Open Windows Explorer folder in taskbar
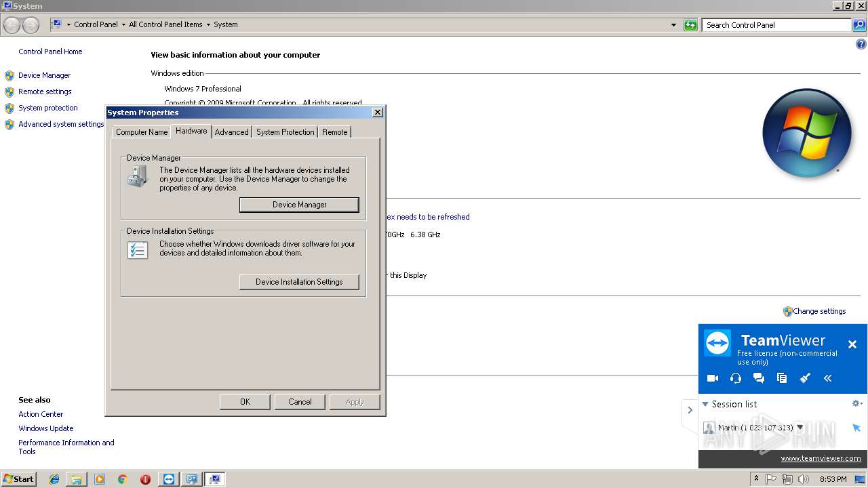Viewport: 868px width, 488px height. [x=77, y=479]
